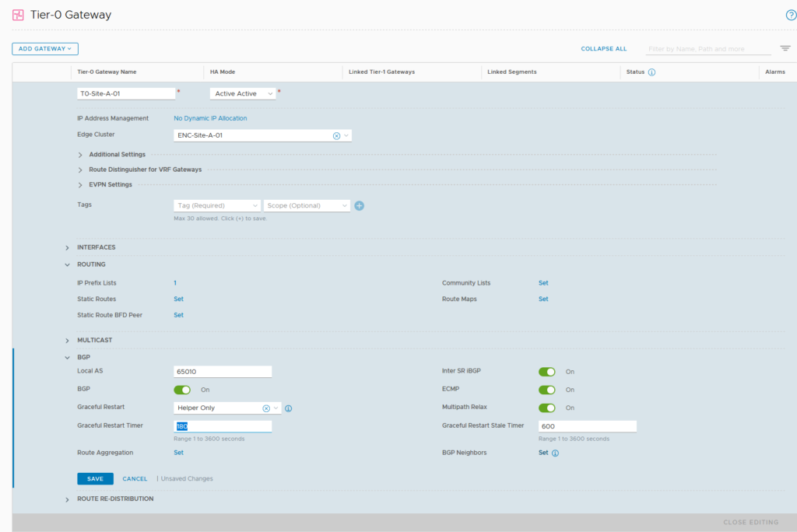Viewport: 797px width, 532px height.
Task: Toggle Multipath Relax switch
Action: (x=547, y=408)
